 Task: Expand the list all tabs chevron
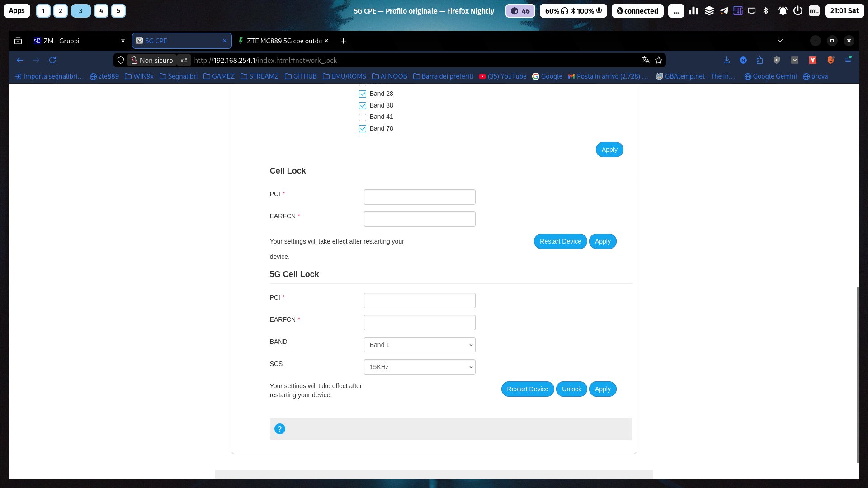click(780, 41)
